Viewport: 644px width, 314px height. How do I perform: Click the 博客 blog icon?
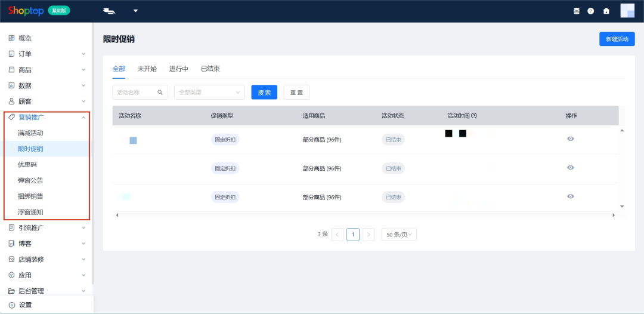11,244
